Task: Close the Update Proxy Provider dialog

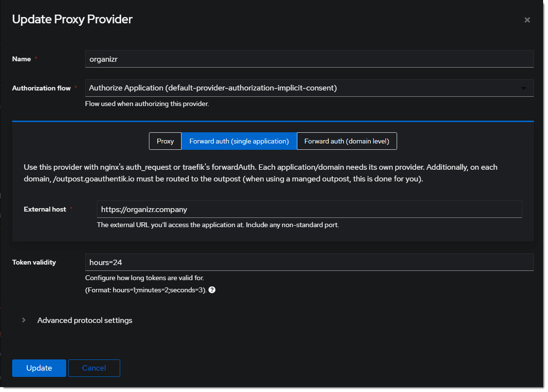Action: coord(527,20)
